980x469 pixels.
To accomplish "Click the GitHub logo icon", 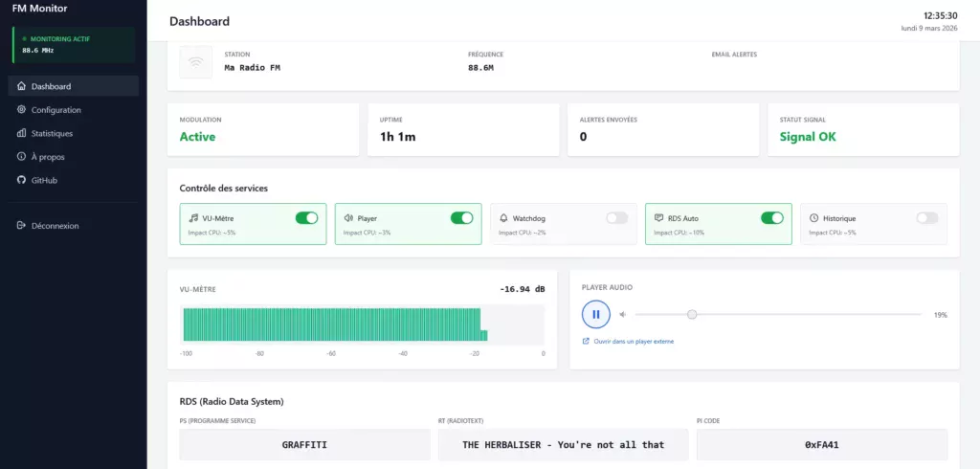I will [21, 180].
